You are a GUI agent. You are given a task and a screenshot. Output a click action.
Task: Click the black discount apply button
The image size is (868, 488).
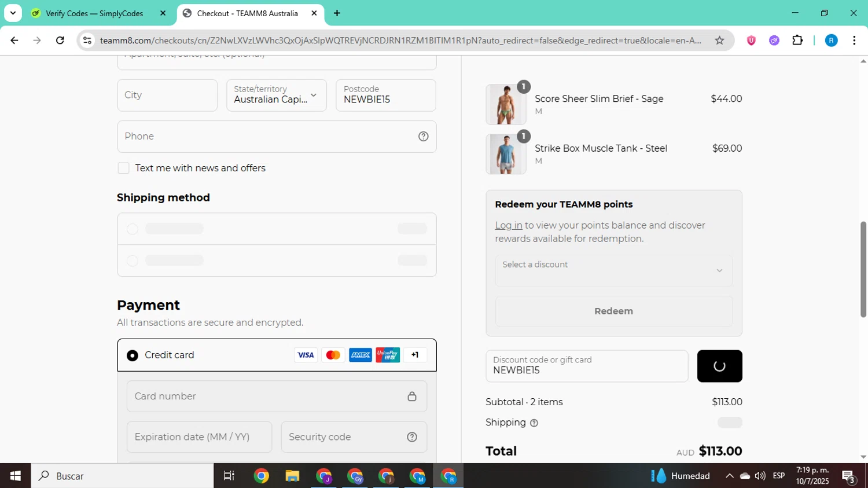pyautogui.click(x=720, y=366)
